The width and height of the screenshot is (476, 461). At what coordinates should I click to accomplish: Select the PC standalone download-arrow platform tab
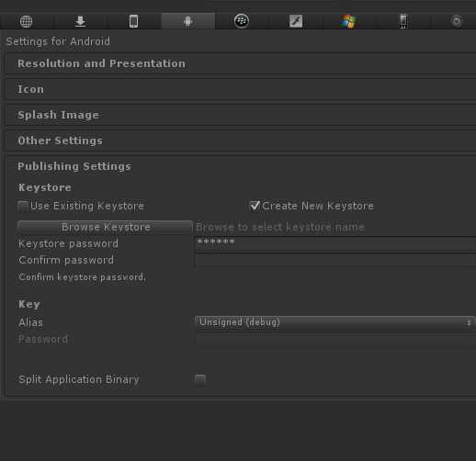pyautogui.click(x=80, y=21)
